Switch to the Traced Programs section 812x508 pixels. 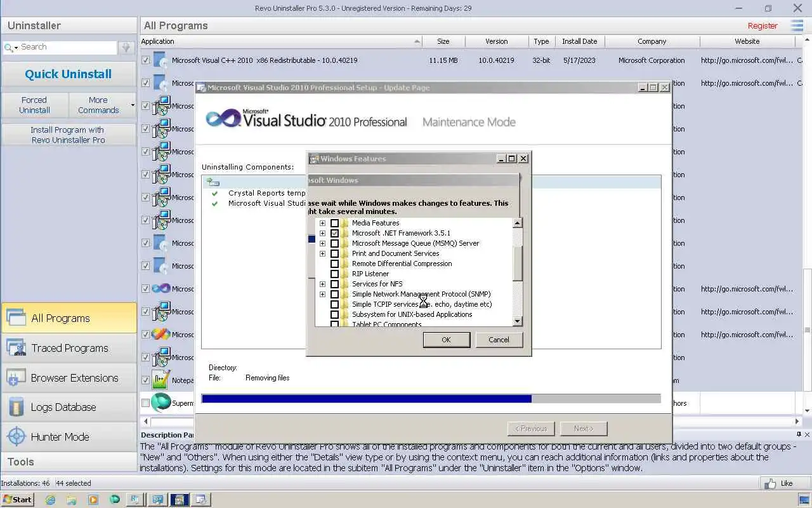[x=69, y=347]
